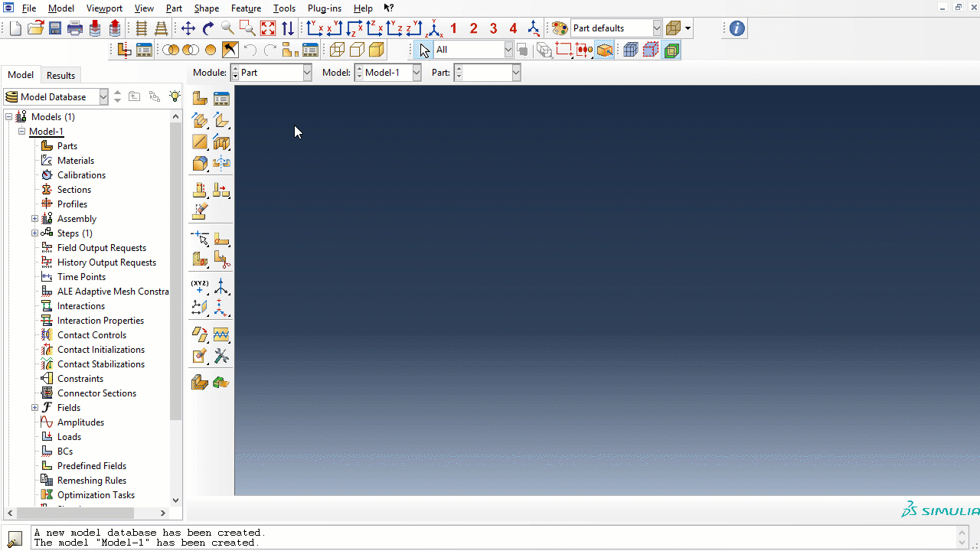This screenshot has height=551, width=980.
Task: Select Optimization Tasks in the model tree
Action: click(x=96, y=495)
